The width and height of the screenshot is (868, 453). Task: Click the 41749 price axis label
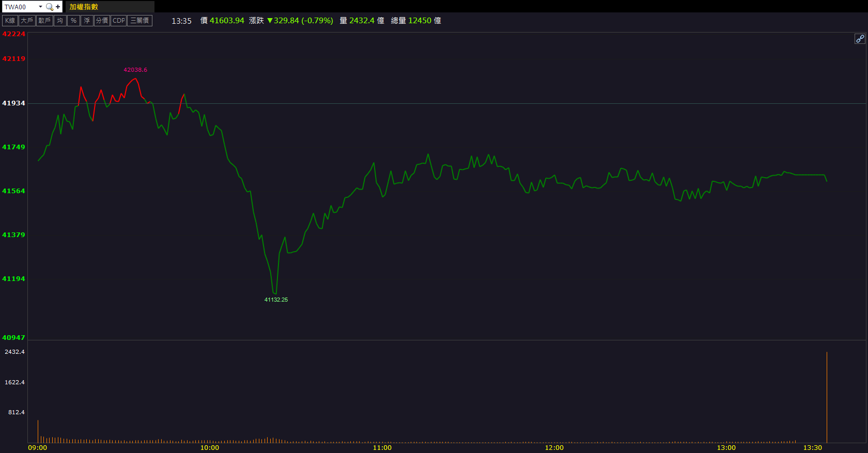pyautogui.click(x=13, y=147)
